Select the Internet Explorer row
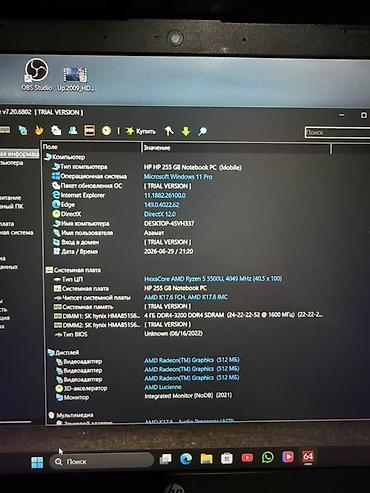The image size is (370, 493). (79, 195)
